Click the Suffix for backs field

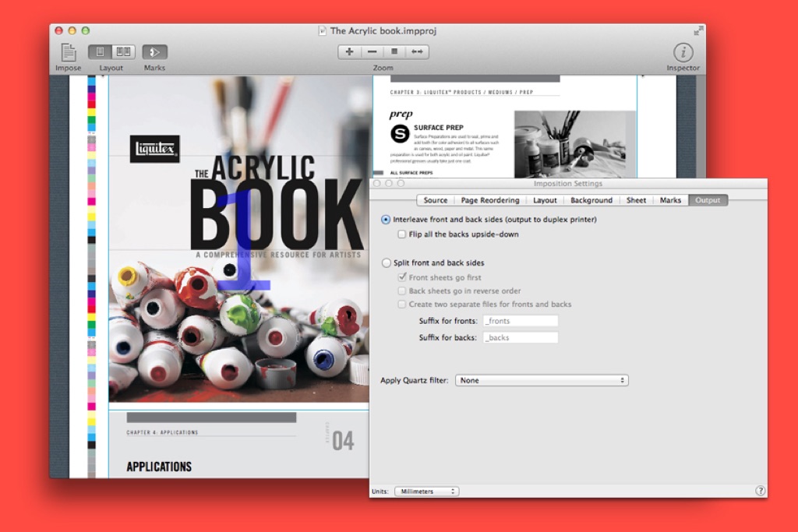click(520, 338)
